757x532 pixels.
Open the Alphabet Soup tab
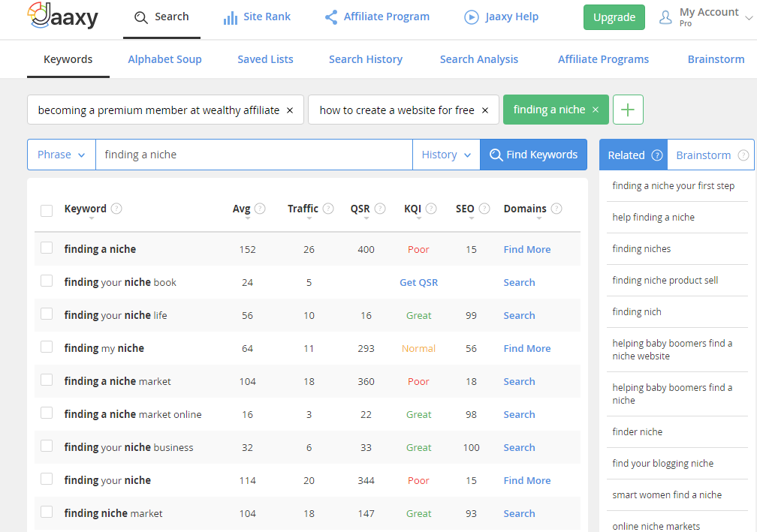pos(164,59)
